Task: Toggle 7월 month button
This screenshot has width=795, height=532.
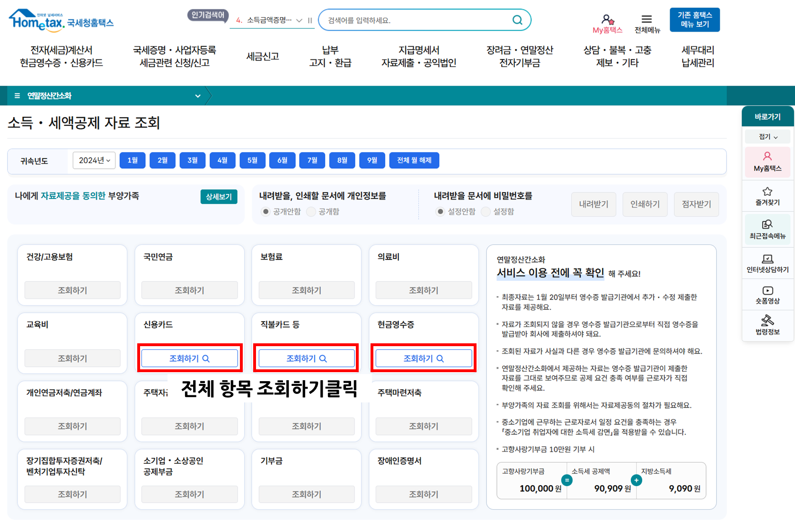Action: 312,160
